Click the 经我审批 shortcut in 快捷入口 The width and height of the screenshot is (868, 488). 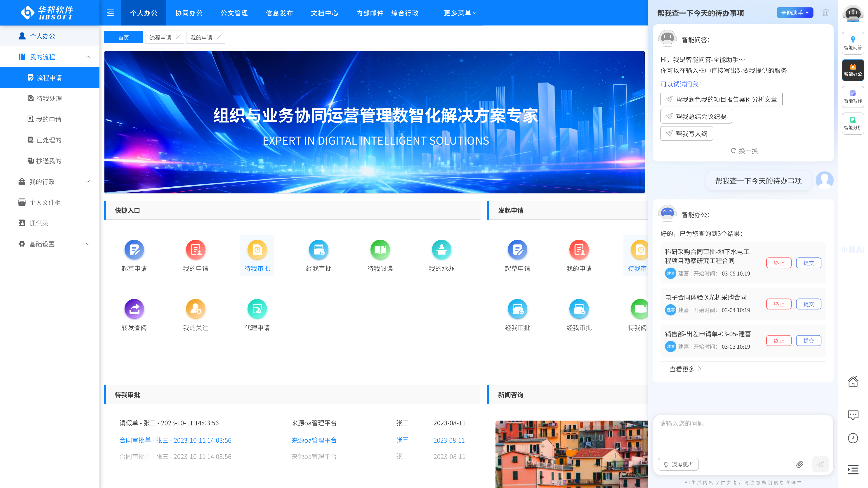click(318, 250)
